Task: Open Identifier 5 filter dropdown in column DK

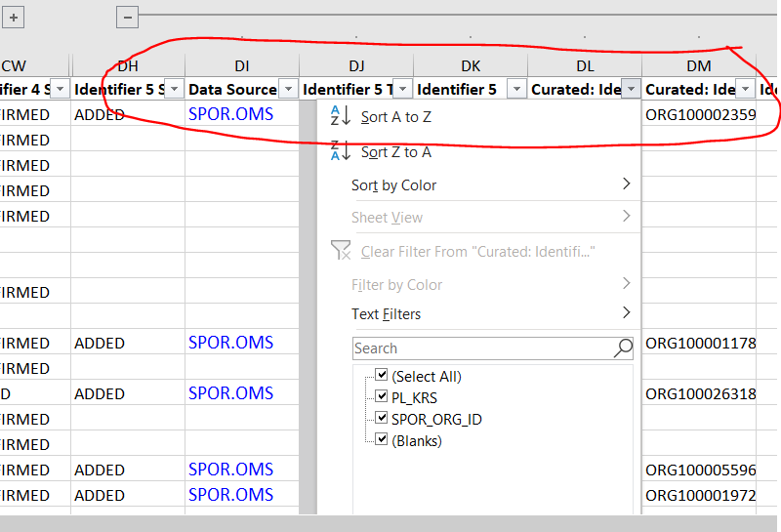Action: click(x=516, y=89)
